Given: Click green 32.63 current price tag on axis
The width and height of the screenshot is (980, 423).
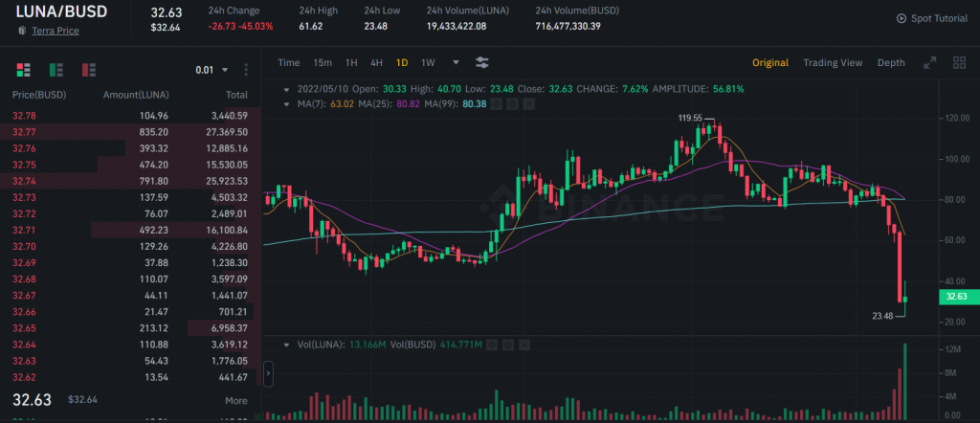Looking at the screenshot, I should 957,297.
